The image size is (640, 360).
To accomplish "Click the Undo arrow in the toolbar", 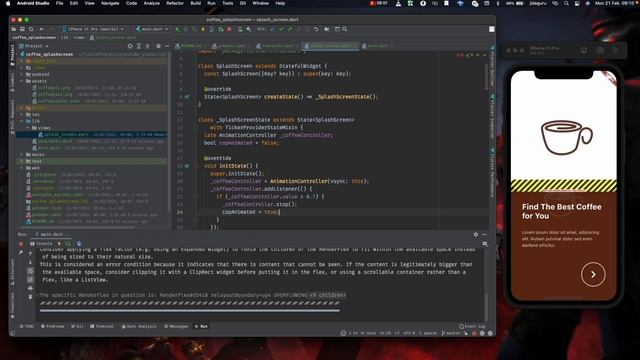I will [x=316, y=29].
